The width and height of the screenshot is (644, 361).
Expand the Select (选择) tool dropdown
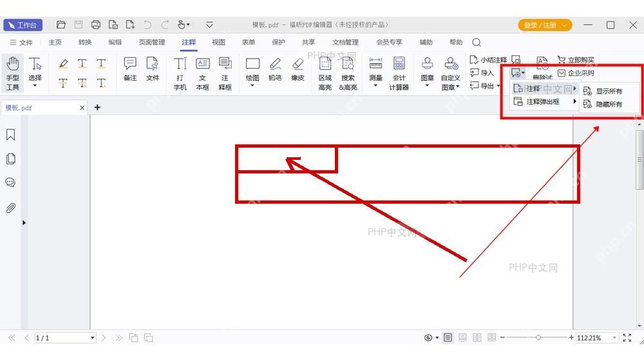coord(35,86)
